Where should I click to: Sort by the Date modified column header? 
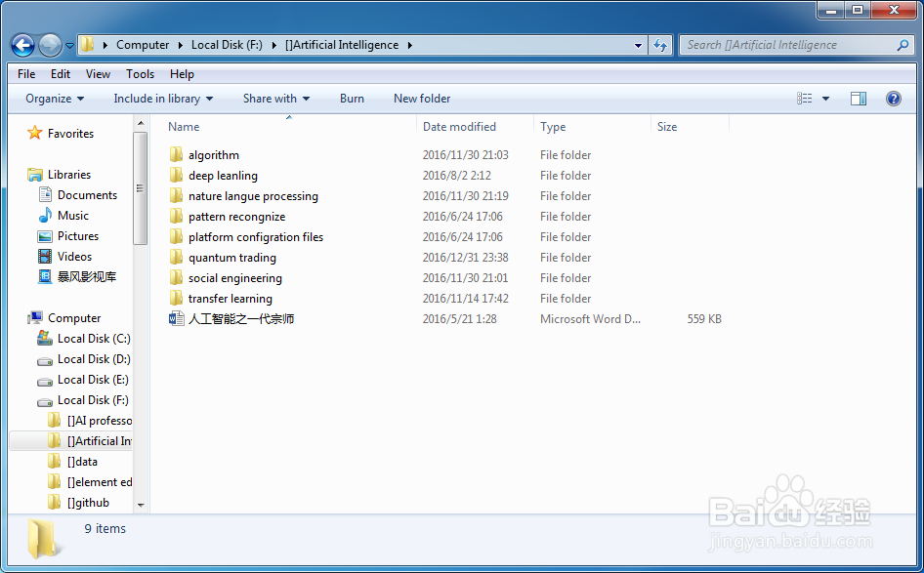pyautogui.click(x=459, y=127)
